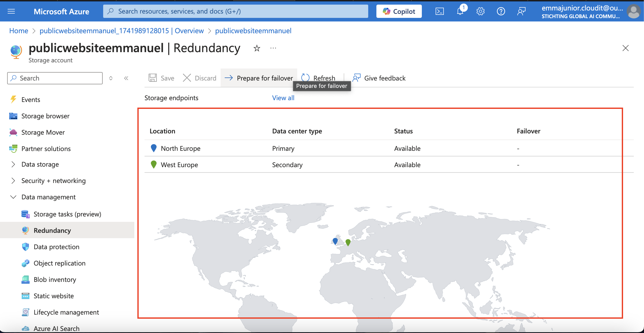Viewport: 644px width, 333px height.
Task: Click the storage account globe icon
Action: click(16, 52)
